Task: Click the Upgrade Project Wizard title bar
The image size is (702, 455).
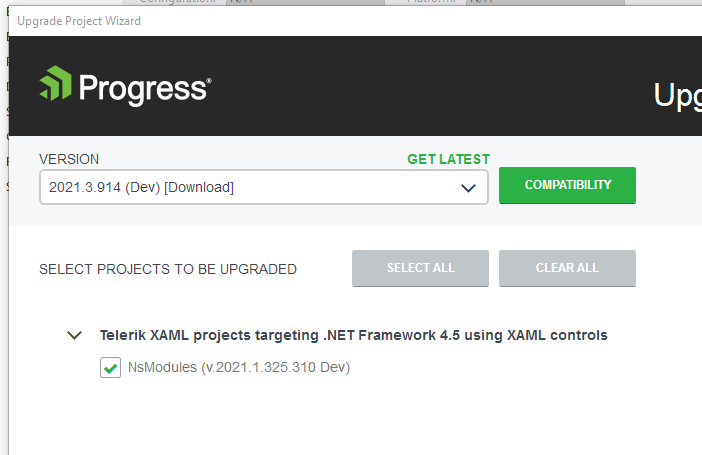Action: (300, 21)
